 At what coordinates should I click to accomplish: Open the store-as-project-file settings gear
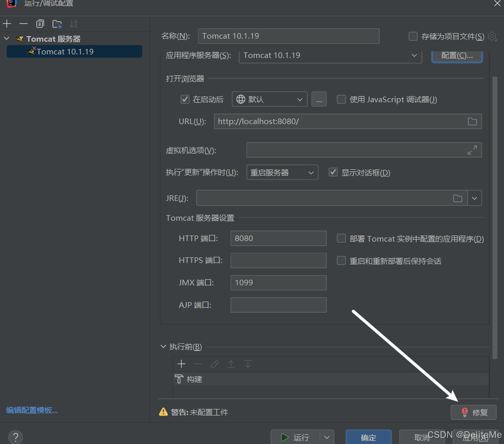(492, 36)
